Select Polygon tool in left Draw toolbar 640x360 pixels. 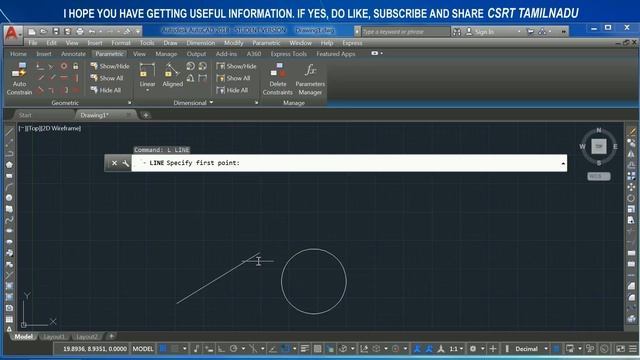click(9, 165)
